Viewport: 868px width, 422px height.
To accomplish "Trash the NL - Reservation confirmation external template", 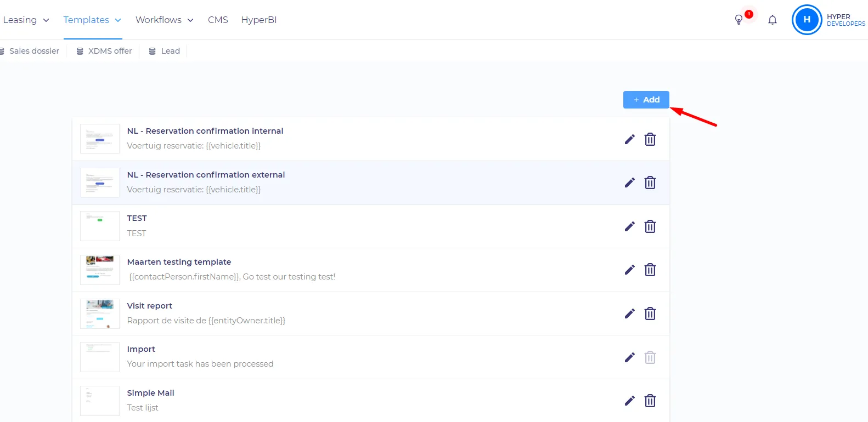I will click(650, 183).
